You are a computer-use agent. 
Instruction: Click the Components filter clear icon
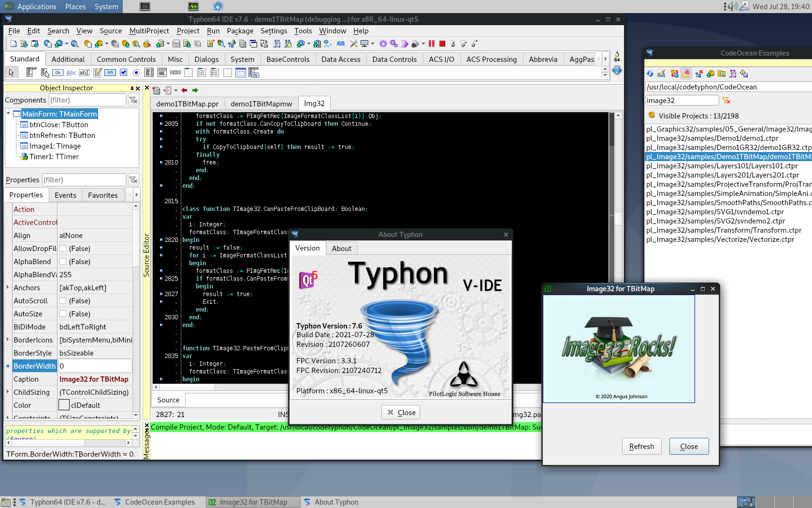(x=133, y=100)
